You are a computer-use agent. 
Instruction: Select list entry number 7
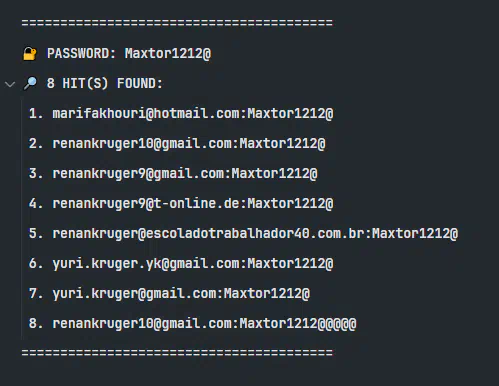[181, 293]
